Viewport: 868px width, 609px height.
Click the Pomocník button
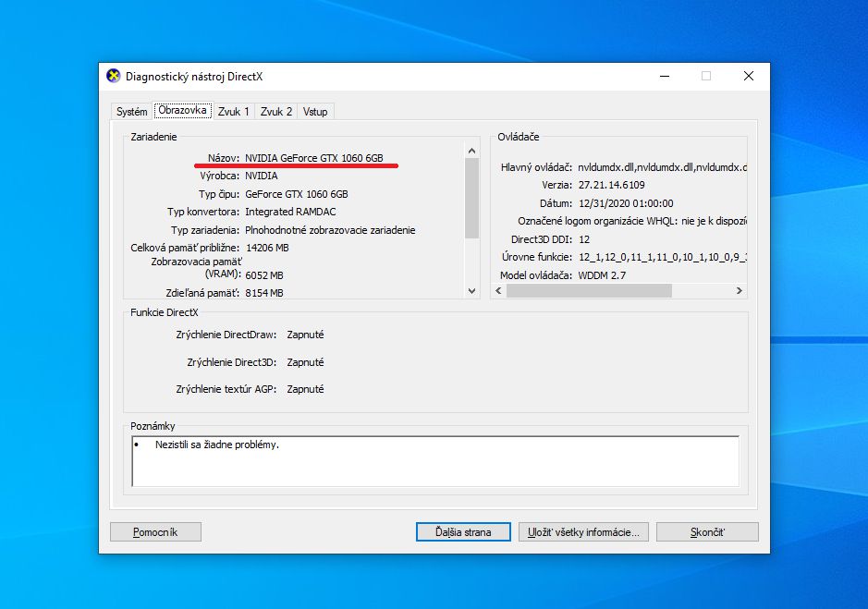pos(155,532)
